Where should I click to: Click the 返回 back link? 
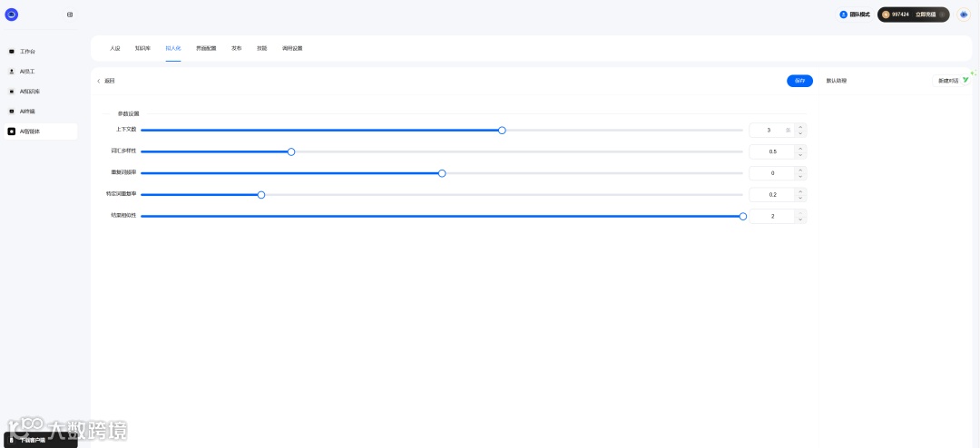[107, 81]
